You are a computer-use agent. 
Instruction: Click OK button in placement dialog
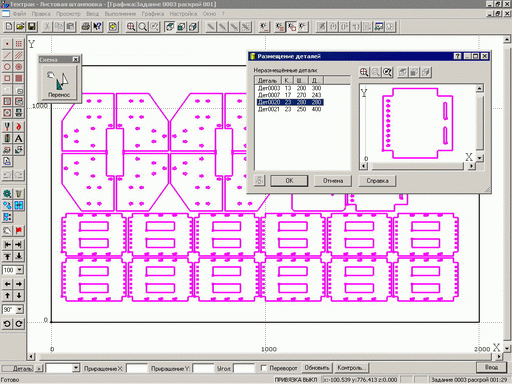pyautogui.click(x=289, y=181)
